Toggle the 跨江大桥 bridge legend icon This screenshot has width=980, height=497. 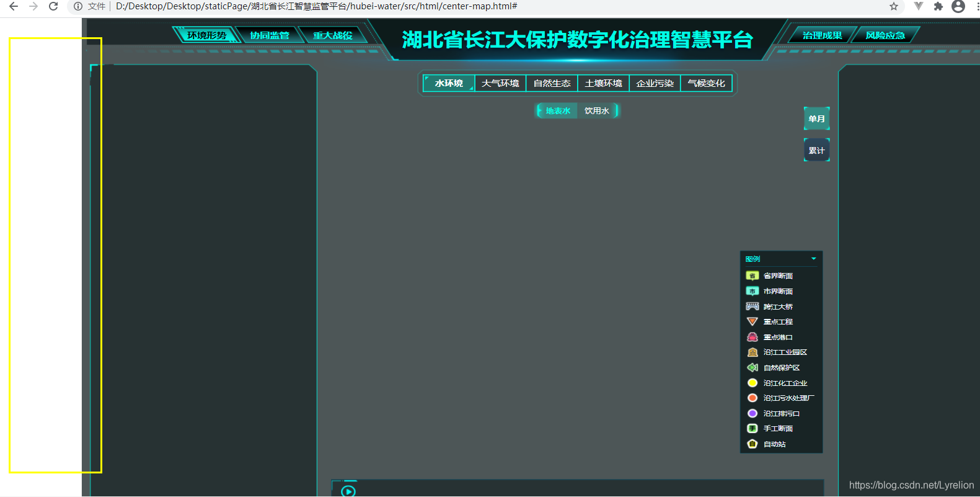(752, 307)
